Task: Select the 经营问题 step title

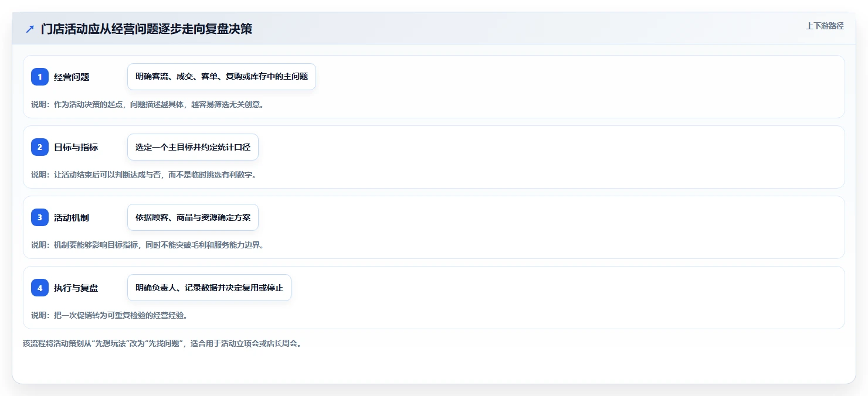Action: [72, 77]
